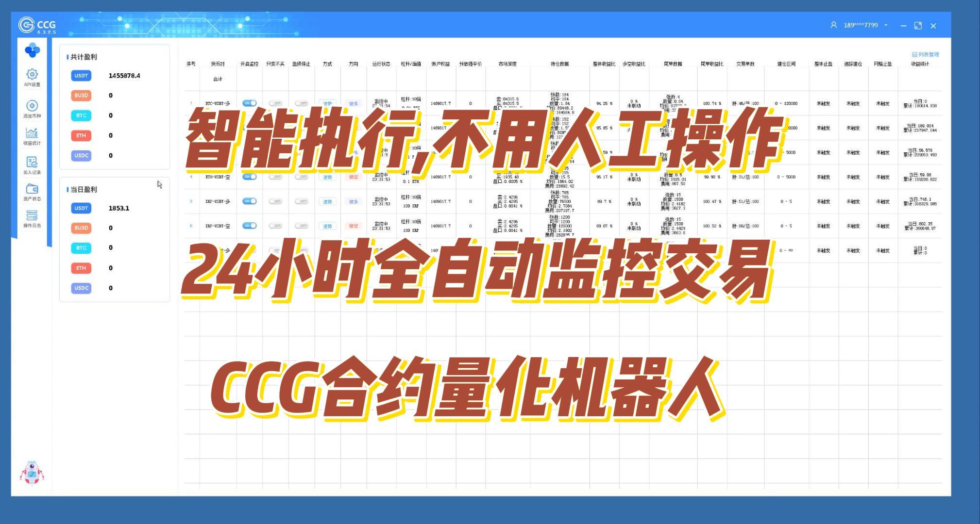The width and height of the screenshot is (980, 524).
Task: Enable 只卖不买 switch for XRP-USDT-多
Action: [275, 201]
